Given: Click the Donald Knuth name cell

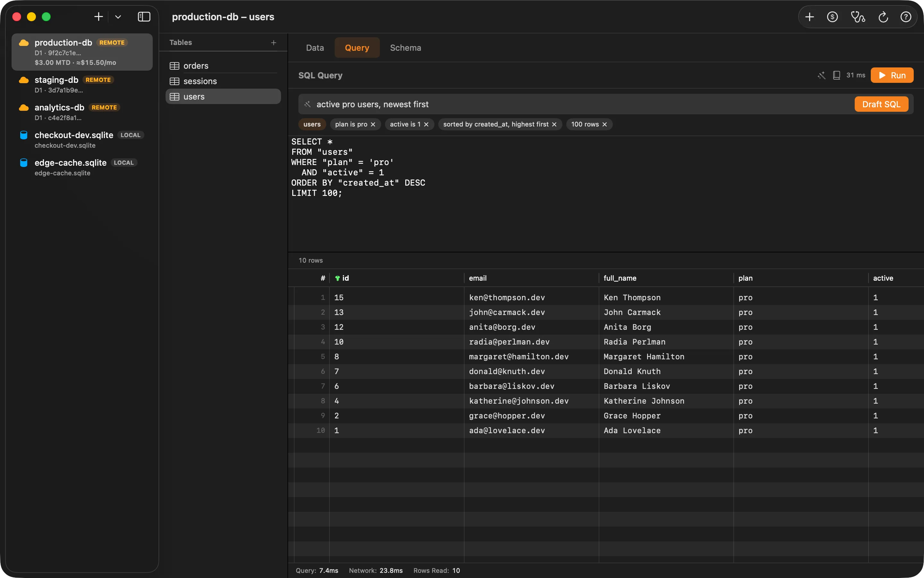Looking at the screenshot, I should [666, 372].
